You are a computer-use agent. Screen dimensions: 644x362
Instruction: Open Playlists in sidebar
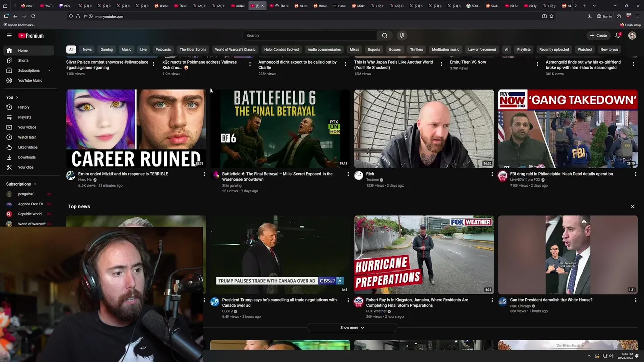28,117
